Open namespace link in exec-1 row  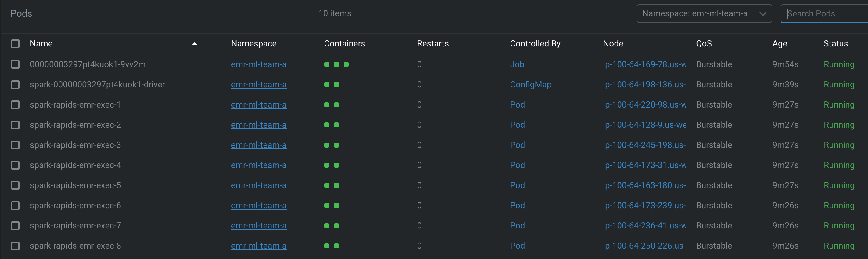(x=259, y=105)
